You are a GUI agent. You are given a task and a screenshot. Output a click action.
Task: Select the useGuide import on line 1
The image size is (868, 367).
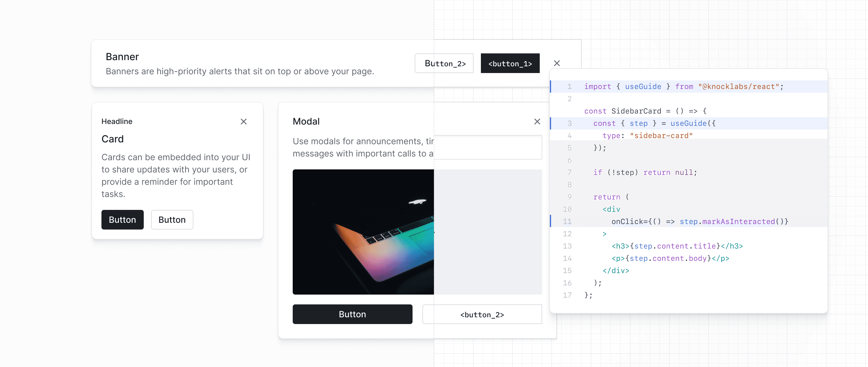tap(643, 86)
